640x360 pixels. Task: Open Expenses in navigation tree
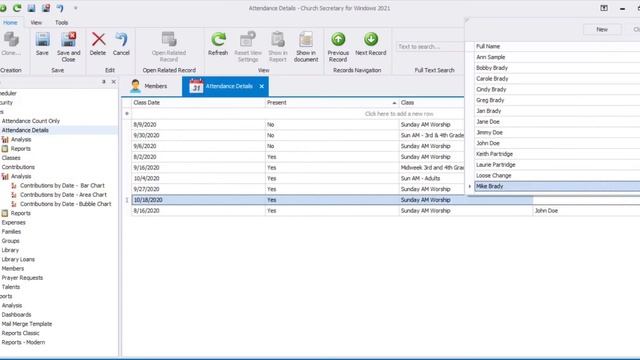click(13, 222)
